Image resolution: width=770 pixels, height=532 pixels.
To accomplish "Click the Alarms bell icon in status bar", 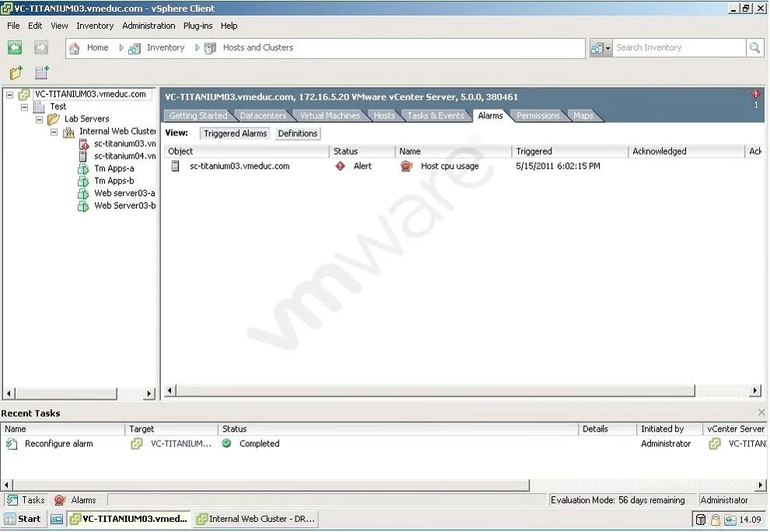I will coord(59,500).
